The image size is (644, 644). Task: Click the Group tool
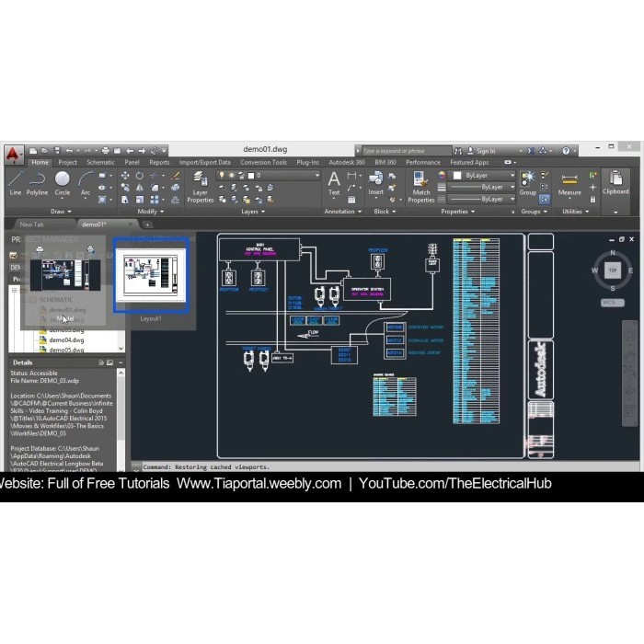528,182
